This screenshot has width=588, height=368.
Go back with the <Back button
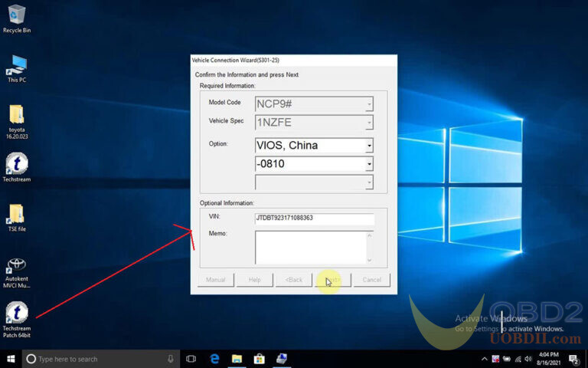[x=294, y=280]
